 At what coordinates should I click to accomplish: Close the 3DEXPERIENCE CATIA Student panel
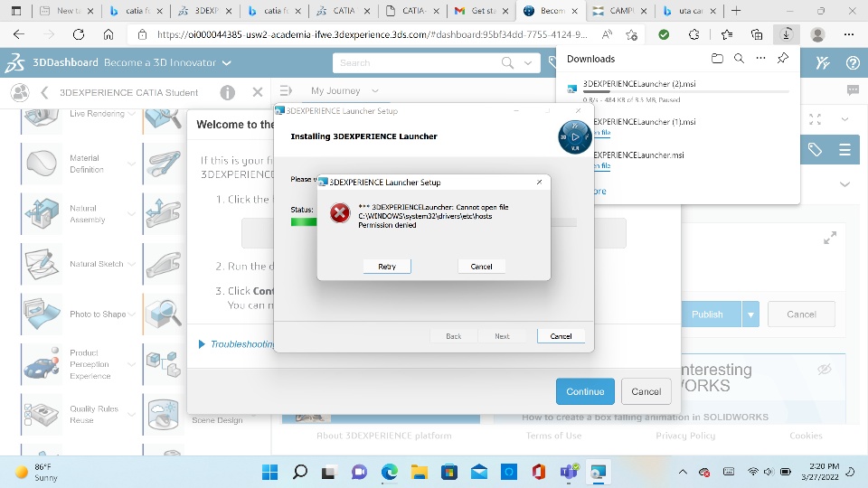click(x=258, y=92)
